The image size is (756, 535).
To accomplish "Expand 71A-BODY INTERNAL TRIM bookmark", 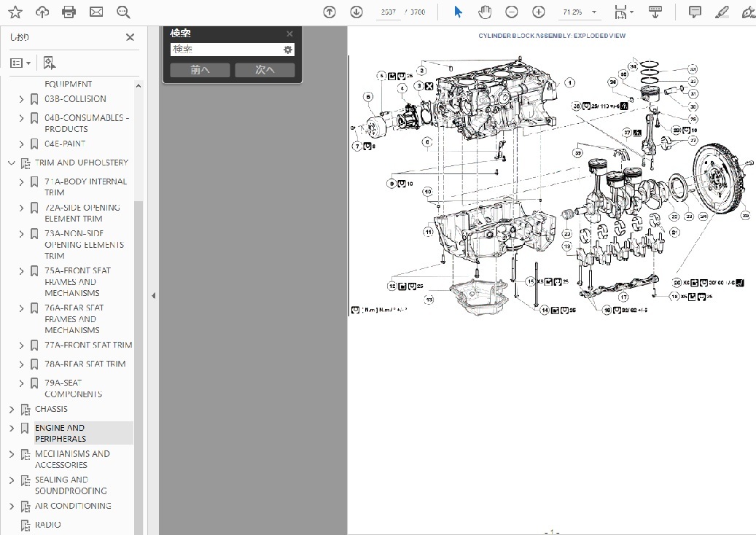I will (x=21, y=182).
